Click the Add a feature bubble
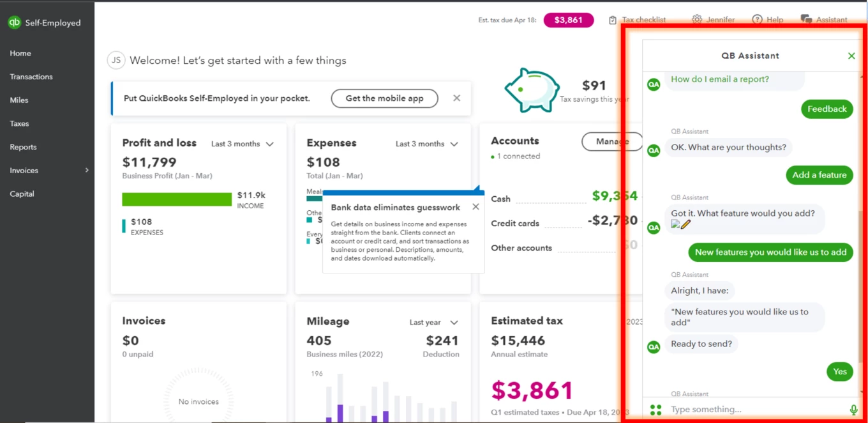Viewport: 868px width, 423px height. click(x=819, y=175)
